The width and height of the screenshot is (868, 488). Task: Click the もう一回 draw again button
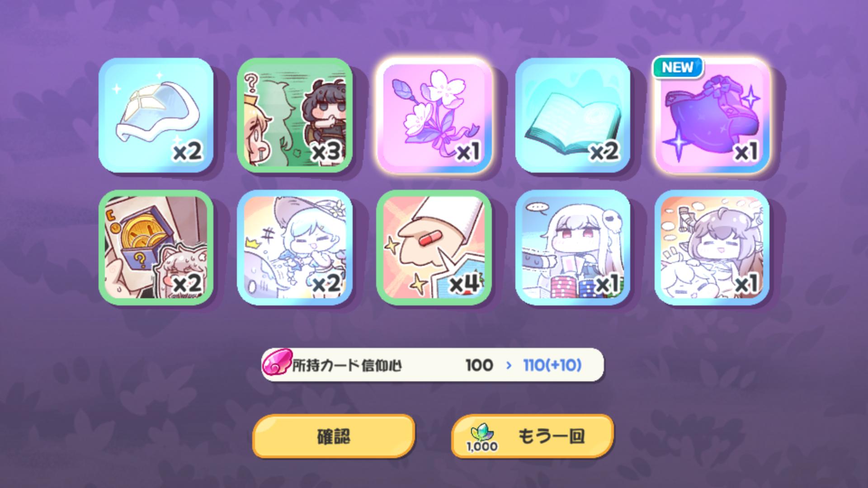pos(533,436)
